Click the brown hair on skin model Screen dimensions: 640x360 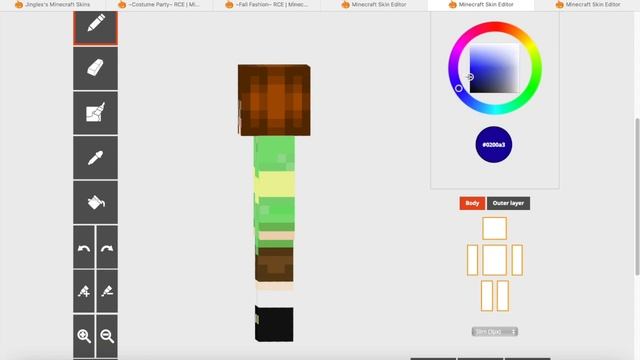coord(274,100)
